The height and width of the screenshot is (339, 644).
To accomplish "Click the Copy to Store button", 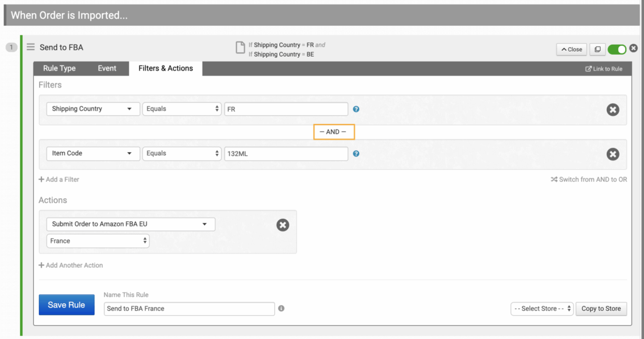I will tap(601, 309).
